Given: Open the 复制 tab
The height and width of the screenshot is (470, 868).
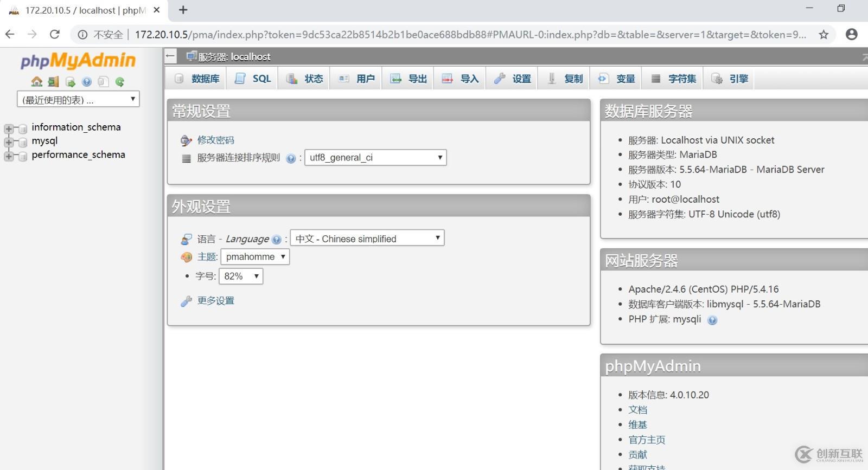Looking at the screenshot, I should (x=565, y=79).
